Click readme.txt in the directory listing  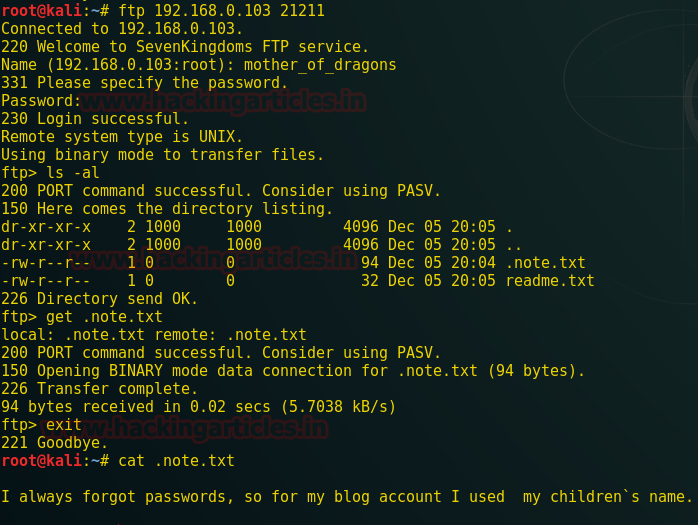pyautogui.click(x=550, y=280)
